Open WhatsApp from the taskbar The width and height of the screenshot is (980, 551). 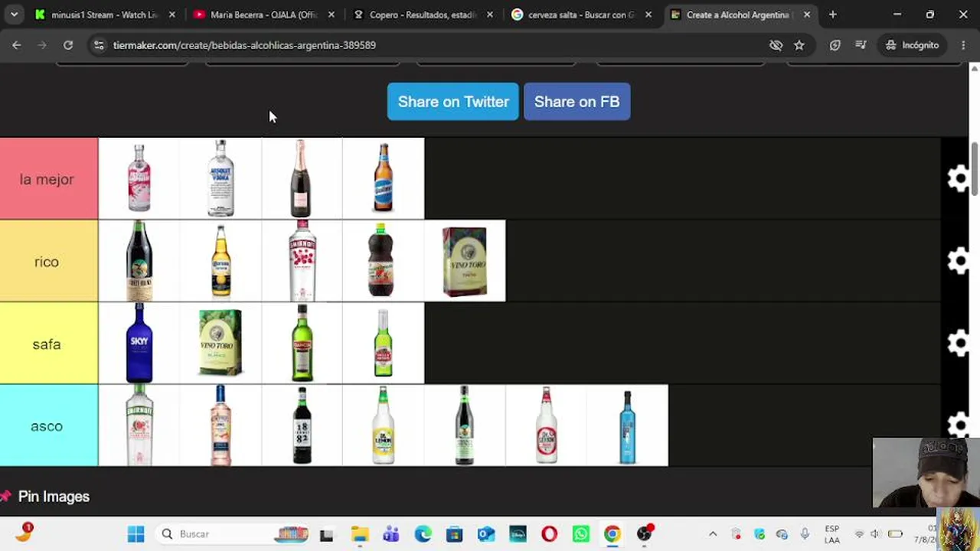(580, 534)
